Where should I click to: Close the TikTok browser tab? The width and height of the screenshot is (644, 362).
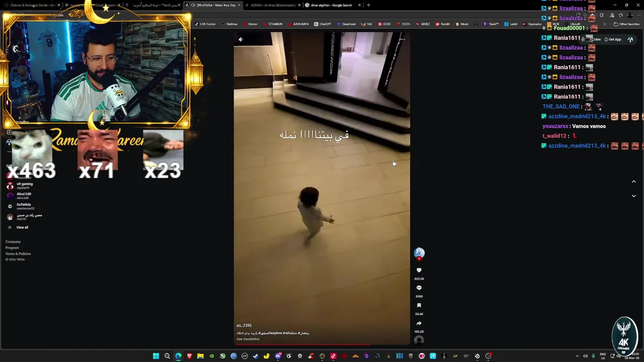[239, 5]
